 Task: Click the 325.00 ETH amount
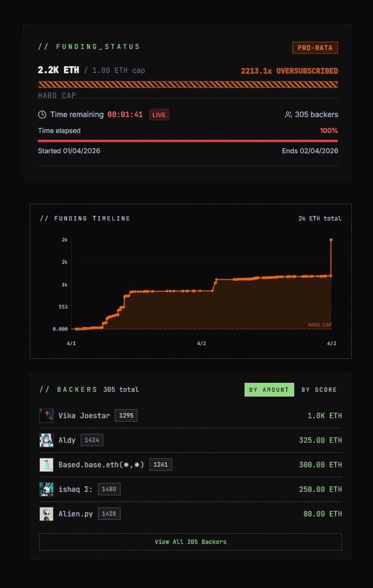321,440
